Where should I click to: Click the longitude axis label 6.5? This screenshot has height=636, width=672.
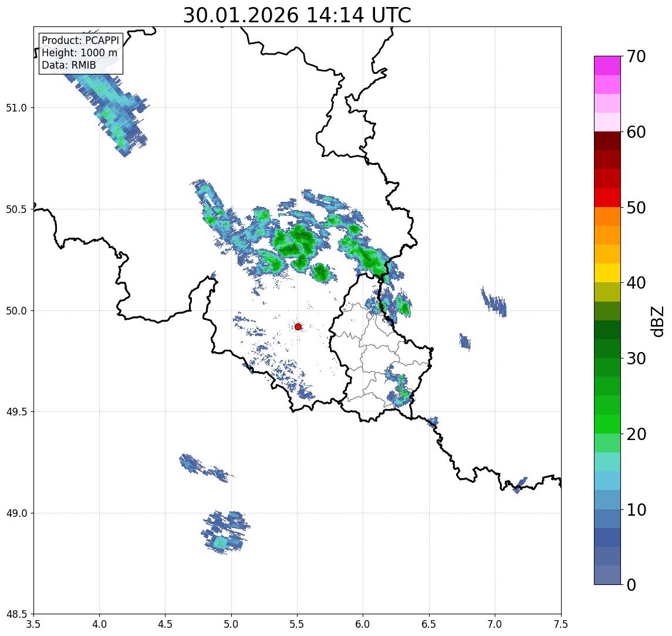pos(429,624)
